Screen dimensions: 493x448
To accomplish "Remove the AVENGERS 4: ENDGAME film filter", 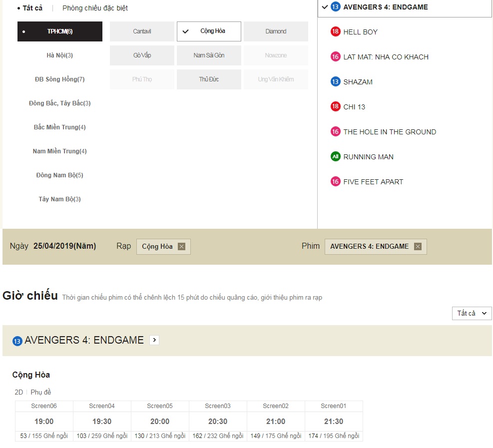I will 418,246.
